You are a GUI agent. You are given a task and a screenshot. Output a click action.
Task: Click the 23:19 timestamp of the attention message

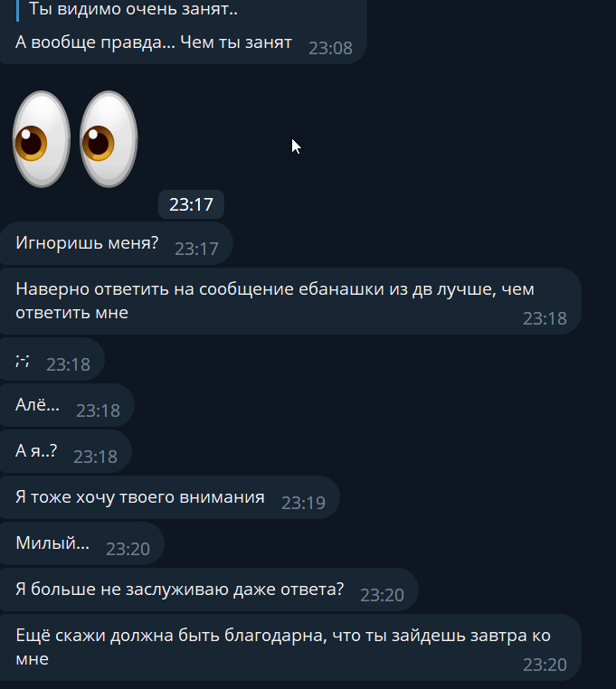tap(303, 503)
